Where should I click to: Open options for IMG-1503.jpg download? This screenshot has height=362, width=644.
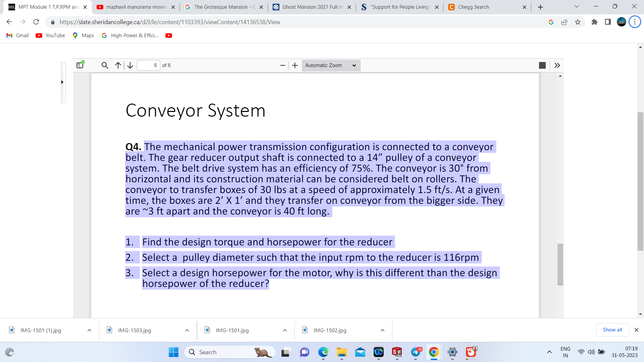click(x=187, y=330)
